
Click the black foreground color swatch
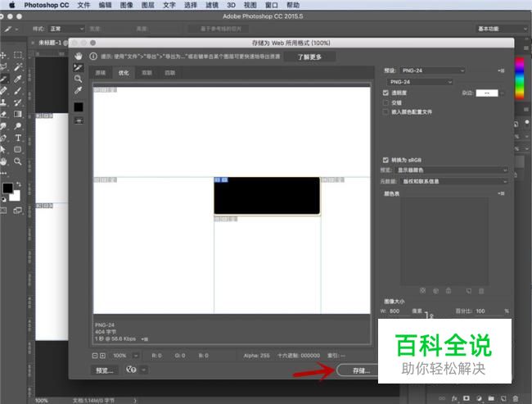pos(7,188)
